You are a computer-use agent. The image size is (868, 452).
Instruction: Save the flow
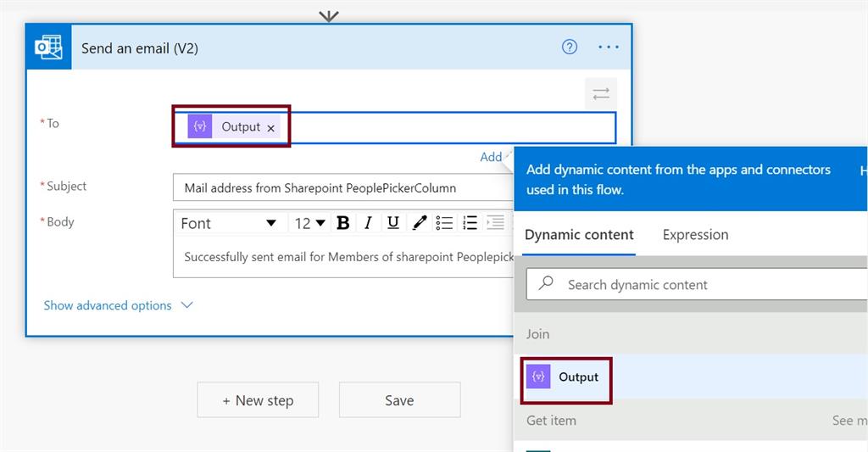click(399, 400)
